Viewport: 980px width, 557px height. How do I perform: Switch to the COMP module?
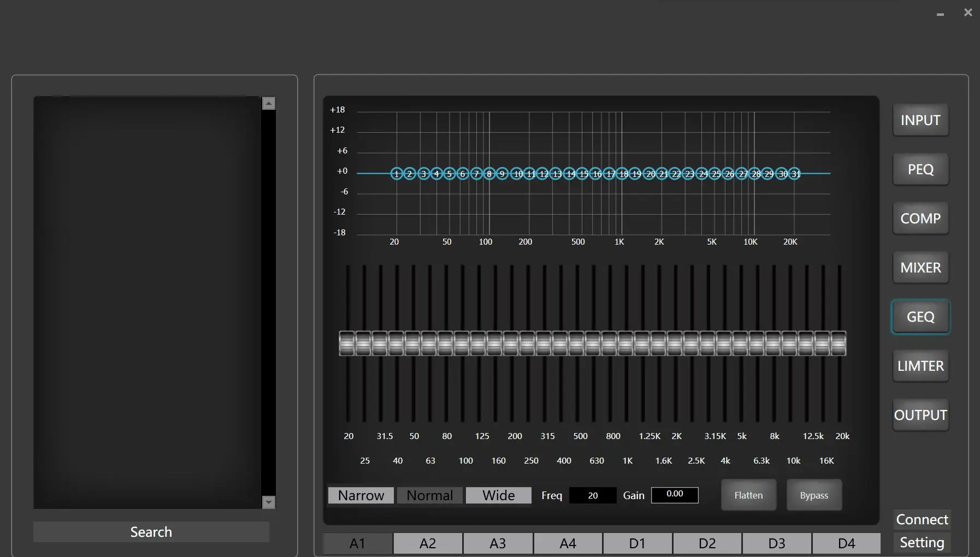[x=920, y=218]
